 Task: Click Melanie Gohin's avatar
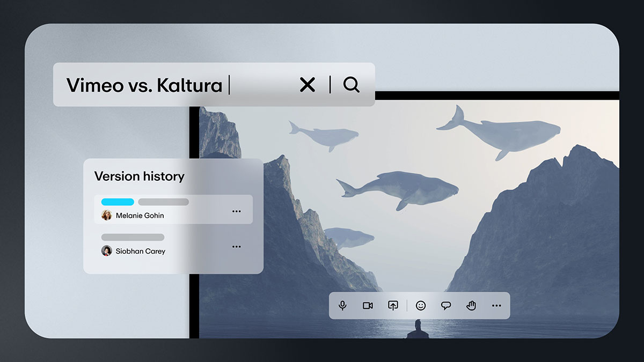click(107, 215)
